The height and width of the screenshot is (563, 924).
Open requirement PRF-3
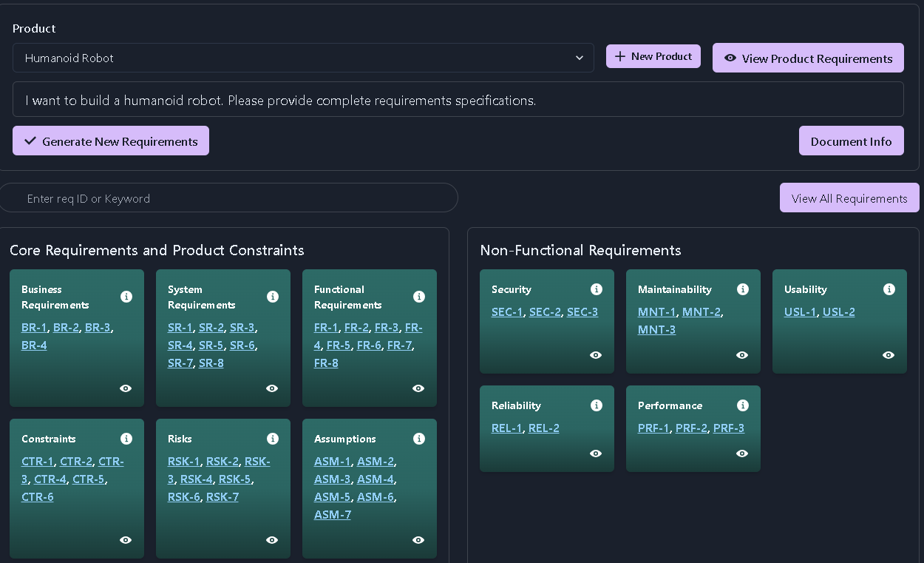pyautogui.click(x=729, y=428)
